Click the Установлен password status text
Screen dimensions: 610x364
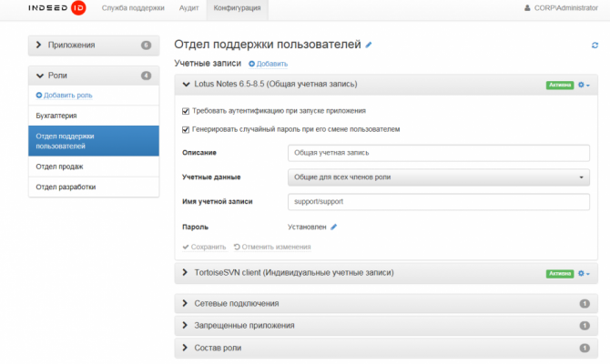click(307, 227)
